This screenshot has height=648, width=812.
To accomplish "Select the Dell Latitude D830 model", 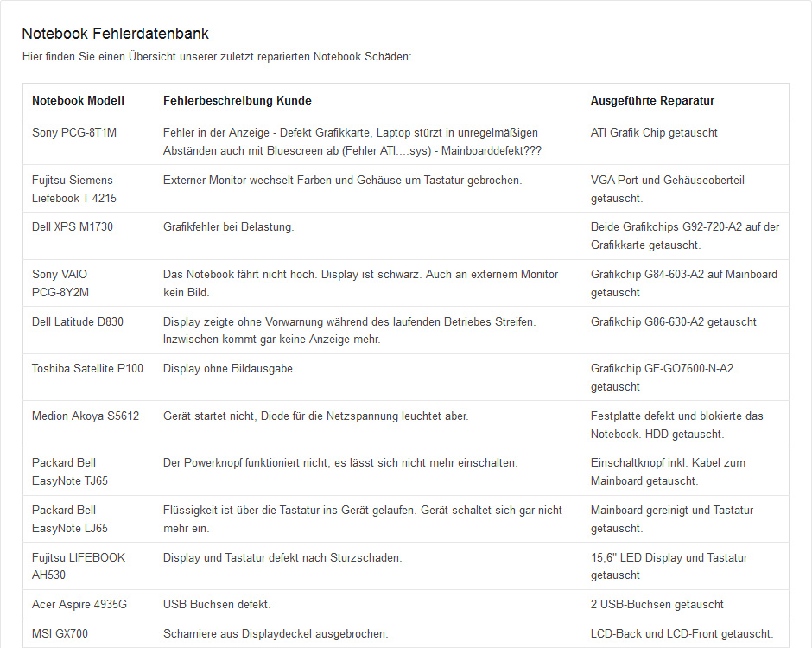I will [78, 321].
